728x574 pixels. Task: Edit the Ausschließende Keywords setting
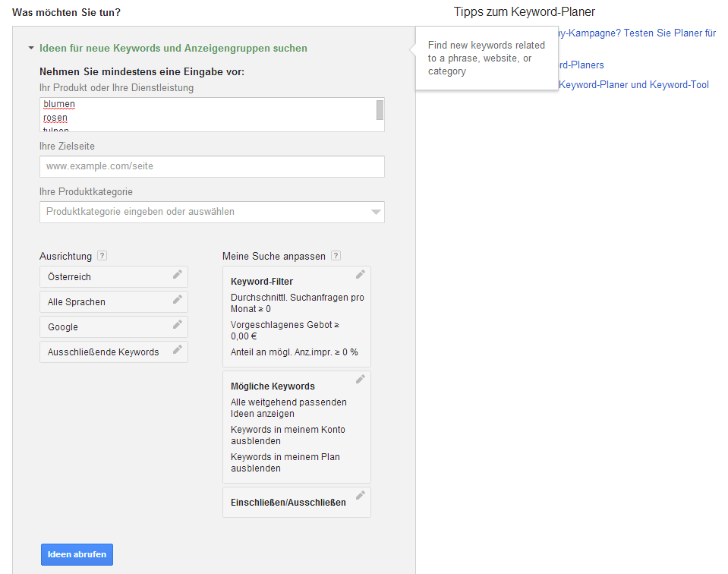[x=178, y=352]
